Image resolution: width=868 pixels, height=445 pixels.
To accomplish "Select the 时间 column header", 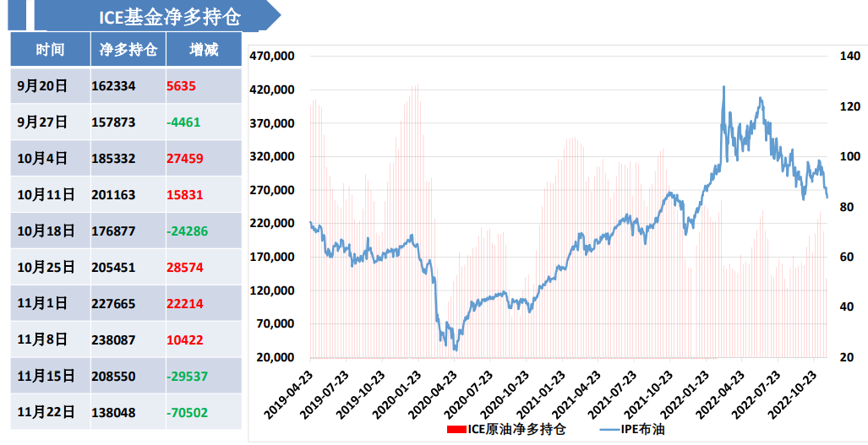I will point(50,50).
